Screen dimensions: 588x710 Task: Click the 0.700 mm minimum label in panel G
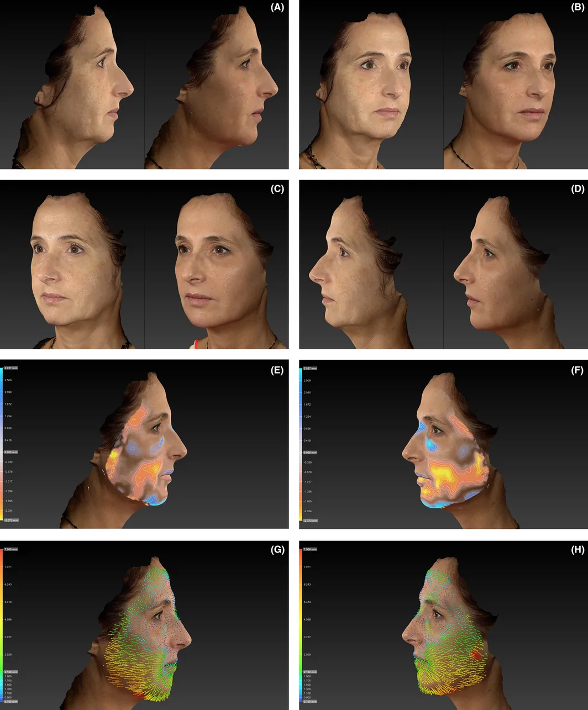click(x=11, y=701)
